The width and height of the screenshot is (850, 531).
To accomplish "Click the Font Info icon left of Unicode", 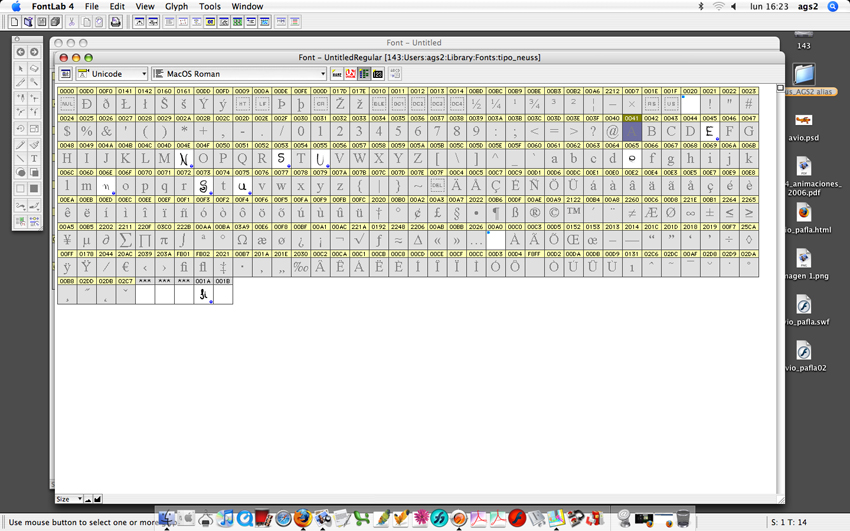I will click(66, 74).
